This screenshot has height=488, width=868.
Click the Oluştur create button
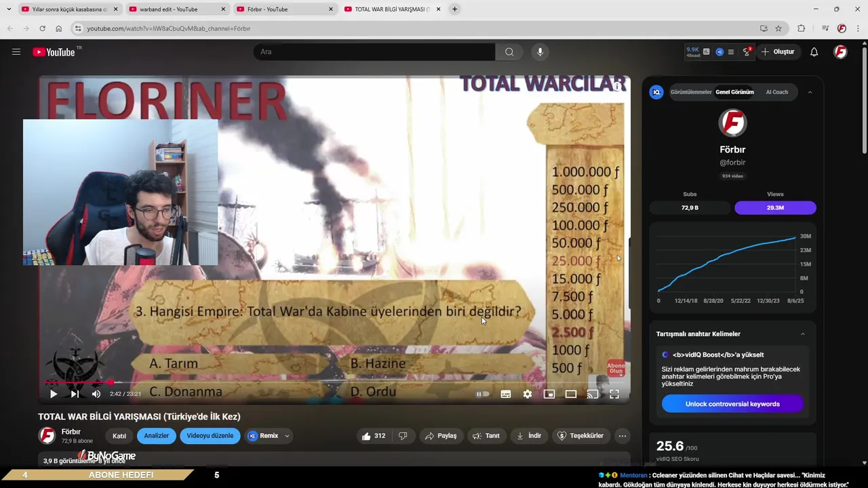coord(778,52)
